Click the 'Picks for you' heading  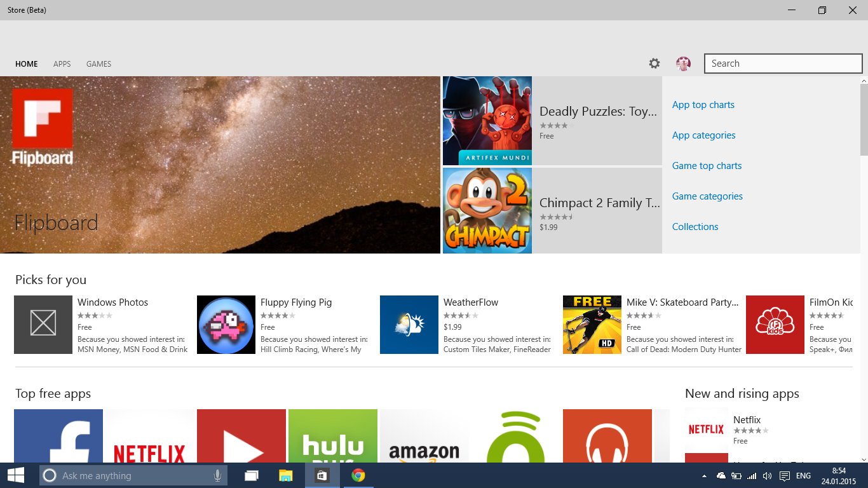point(51,280)
